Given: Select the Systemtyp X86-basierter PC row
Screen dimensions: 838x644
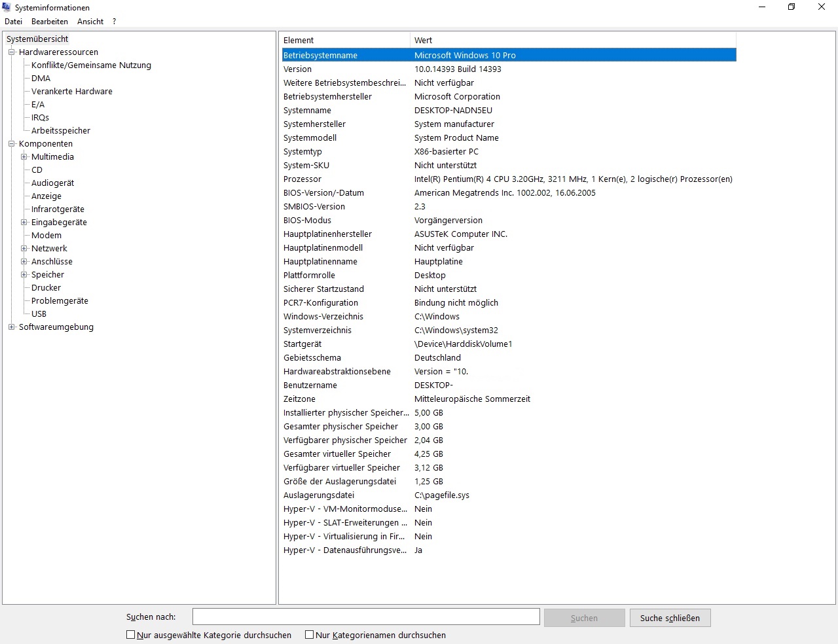Looking at the screenshot, I should [x=509, y=151].
